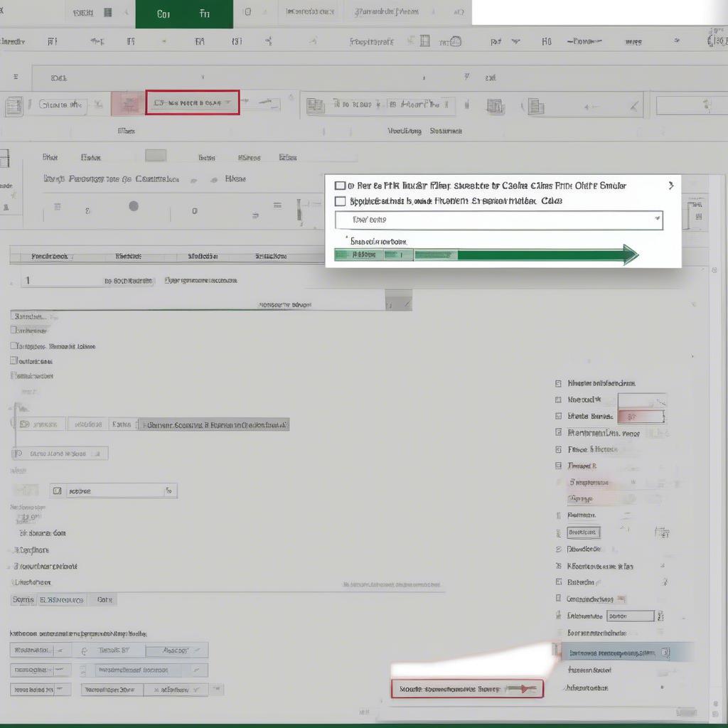The image size is (728, 728).
Task: Open the ribbon dropdown beside the pink icon
Action: tap(193, 102)
